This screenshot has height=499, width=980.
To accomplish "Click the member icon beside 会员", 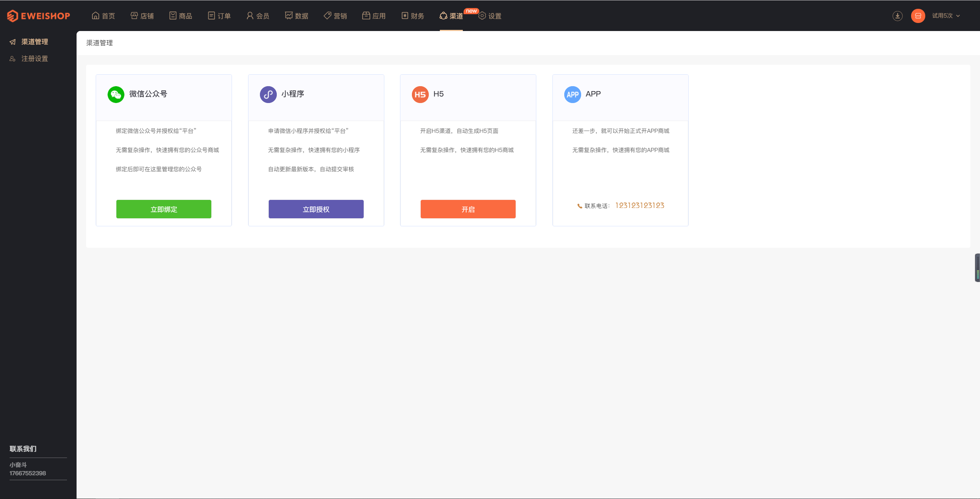I will pyautogui.click(x=250, y=16).
